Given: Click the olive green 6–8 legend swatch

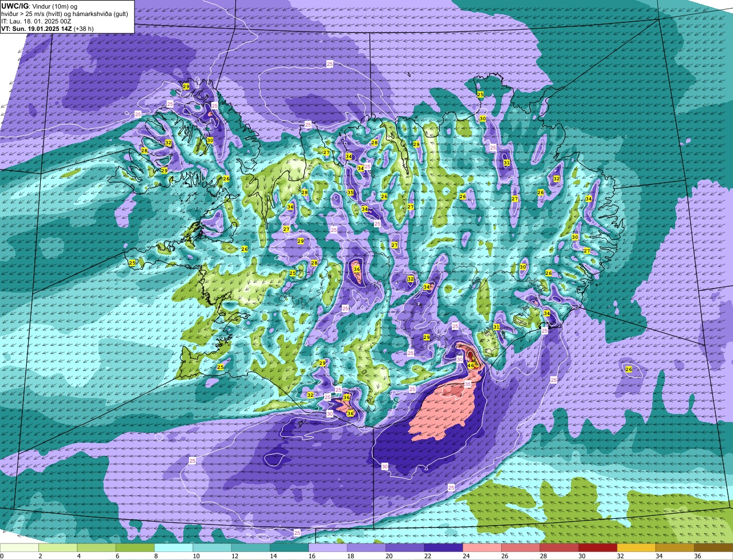Looking at the screenshot, I should (135, 548).
